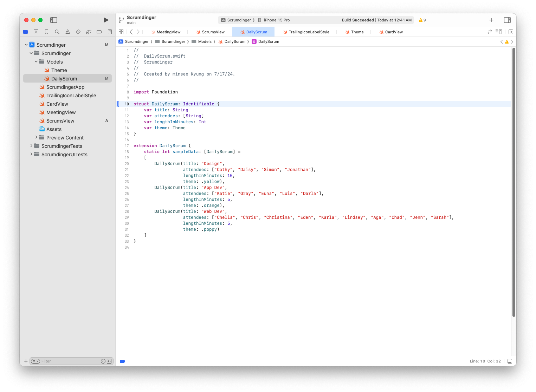Click the DailyScrum struct breadcrumb item
This screenshot has width=536, height=392.
[265, 41]
